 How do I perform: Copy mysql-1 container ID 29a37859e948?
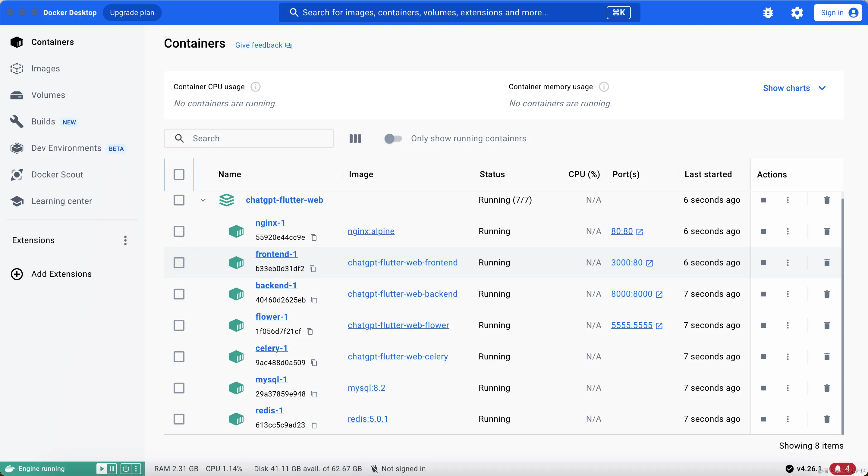coord(314,394)
